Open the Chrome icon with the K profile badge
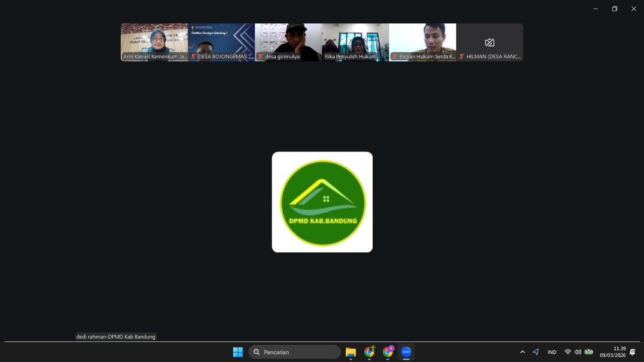The width and height of the screenshot is (644, 362). tap(388, 352)
